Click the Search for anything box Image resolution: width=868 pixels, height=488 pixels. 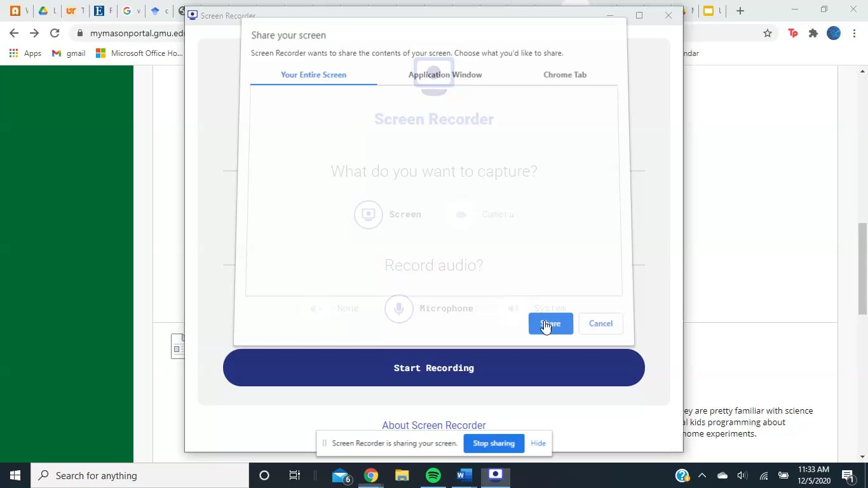[x=140, y=475]
